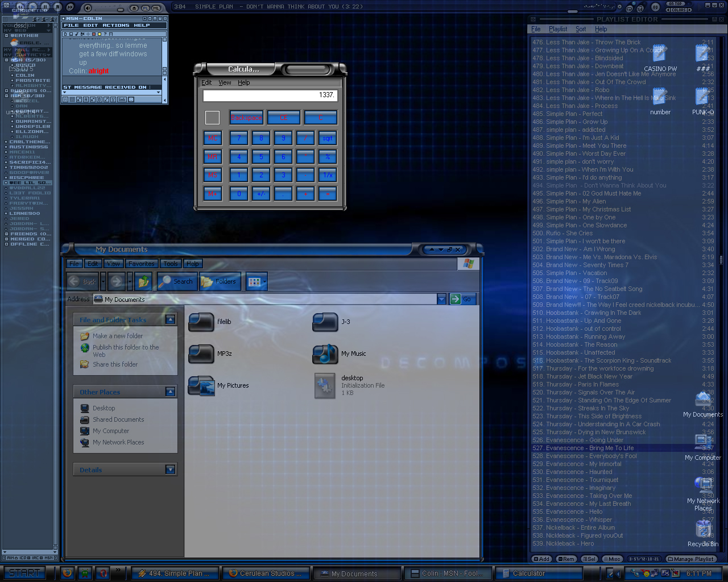728x582 pixels.
Task: Click COLORS theme selector in Winamp
Action: point(679,10)
